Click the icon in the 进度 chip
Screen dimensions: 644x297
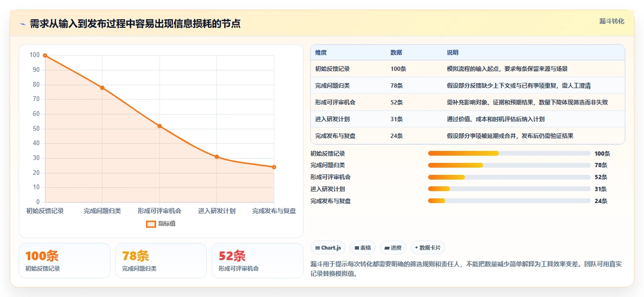387,248
